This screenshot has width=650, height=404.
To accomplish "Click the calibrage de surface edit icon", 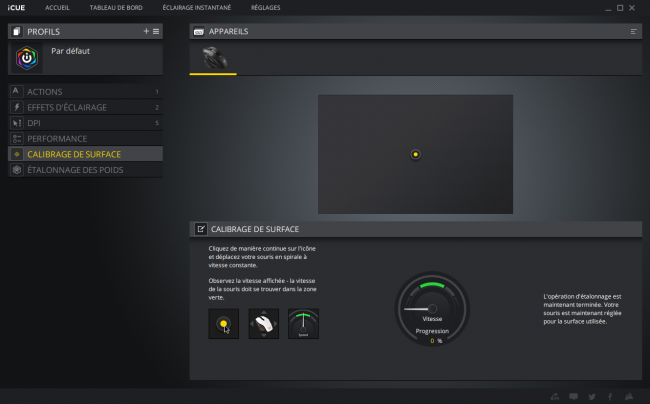I will pos(201,229).
